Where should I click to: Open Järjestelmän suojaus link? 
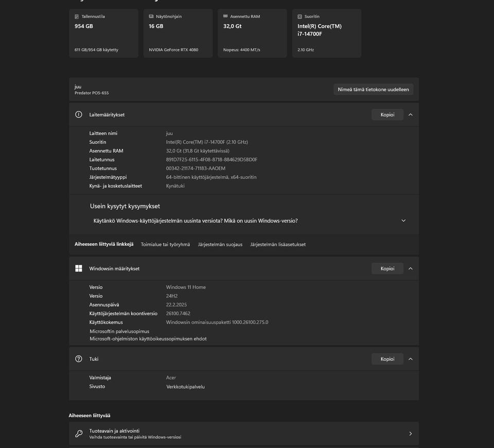(x=220, y=244)
